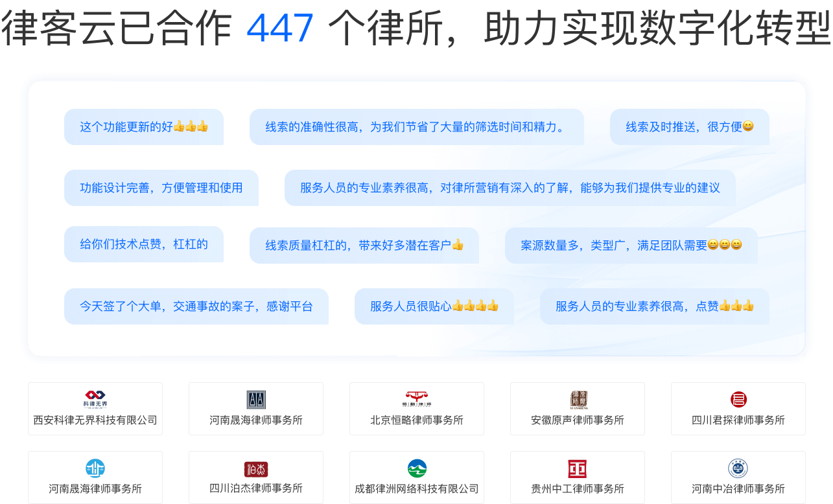Image resolution: width=833 pixels, height=504 pixels.
Task: Click the bubble 服务人员很贴心
Action: (x=434, y=306)
